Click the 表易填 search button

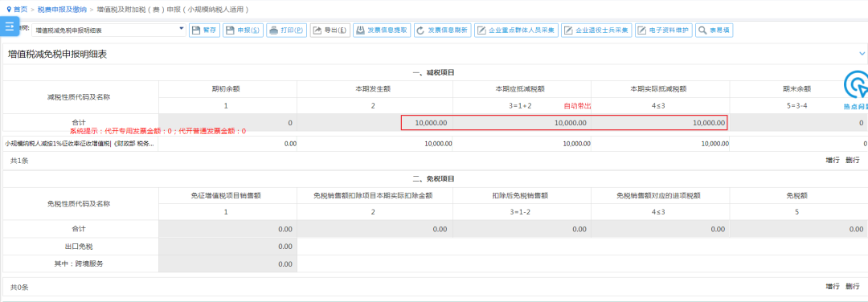714,31
